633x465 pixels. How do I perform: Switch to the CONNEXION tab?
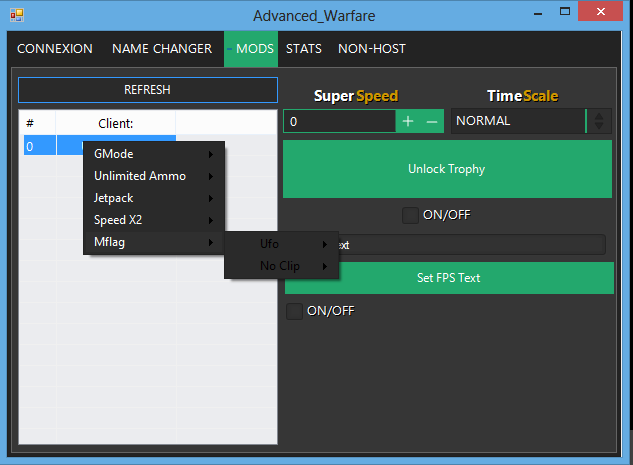55,49
